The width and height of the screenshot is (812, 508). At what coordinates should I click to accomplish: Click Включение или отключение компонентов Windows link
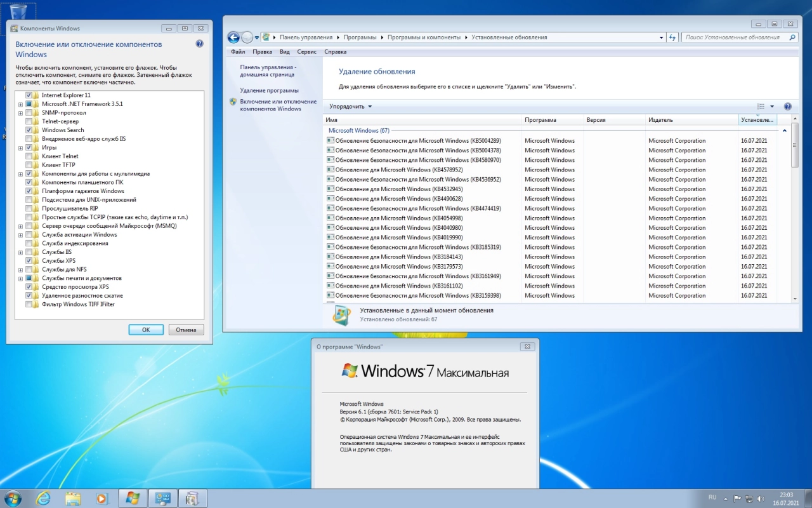click(278, 105)
